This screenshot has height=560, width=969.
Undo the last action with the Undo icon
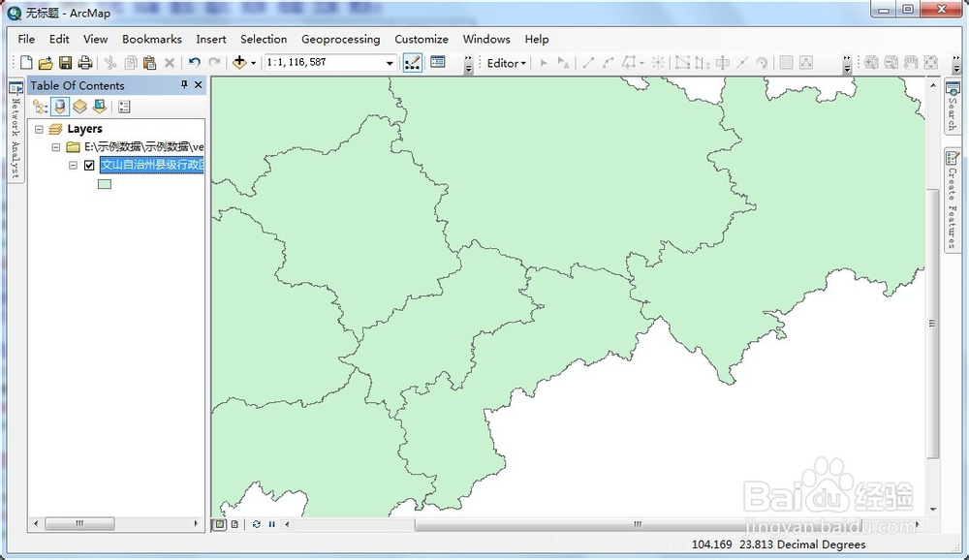point(194,62)
